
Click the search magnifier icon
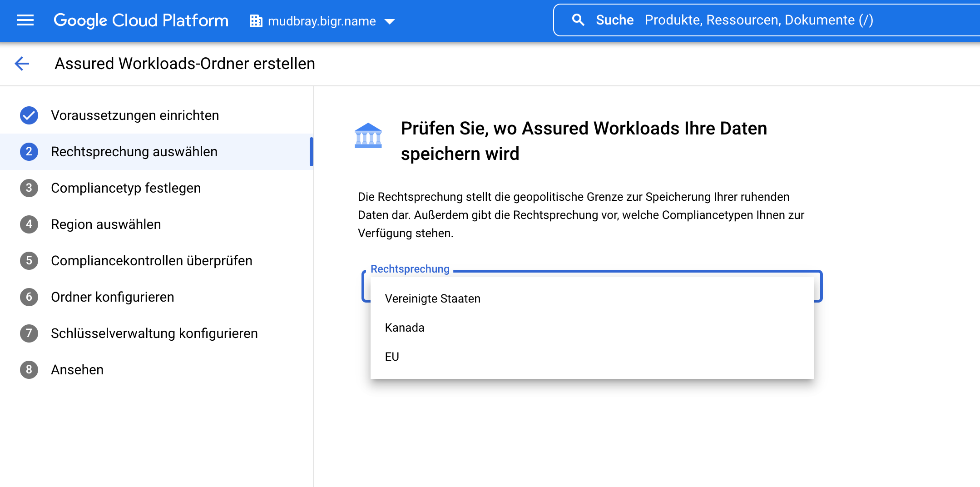coord(578,20)
